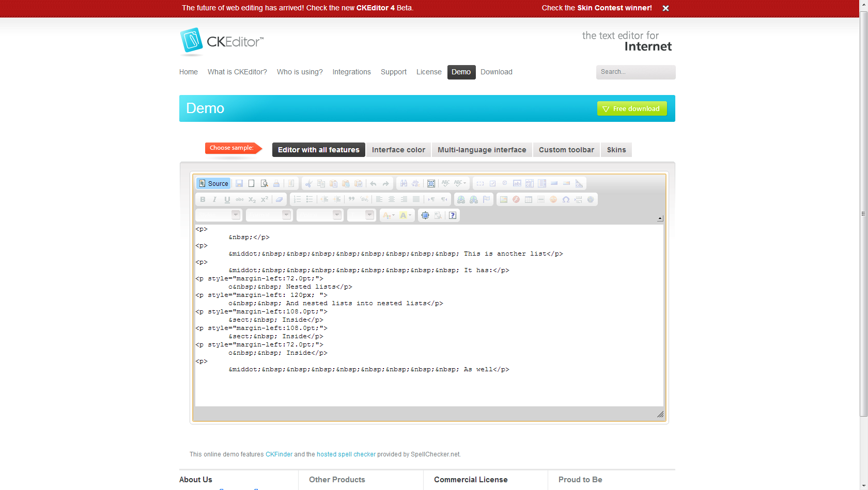The image size is (868, 490).
Task: Open the Home menu item
Action: [x=189, y=72]
